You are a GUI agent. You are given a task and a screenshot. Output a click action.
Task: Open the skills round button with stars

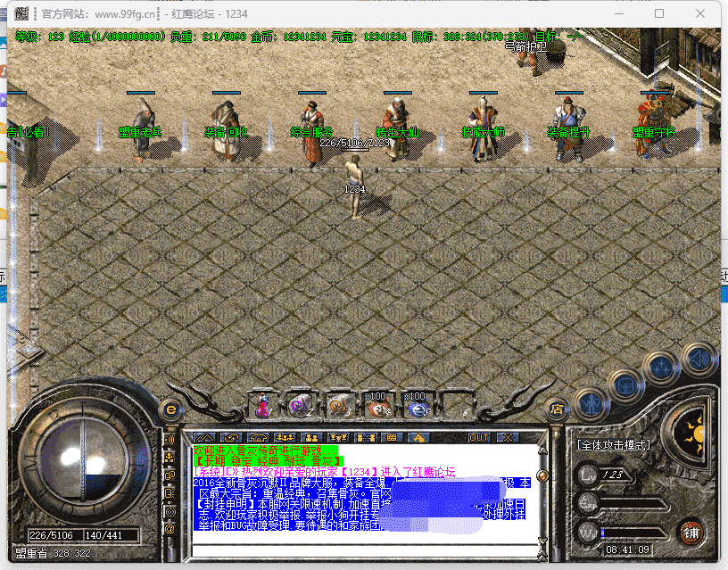660,368
